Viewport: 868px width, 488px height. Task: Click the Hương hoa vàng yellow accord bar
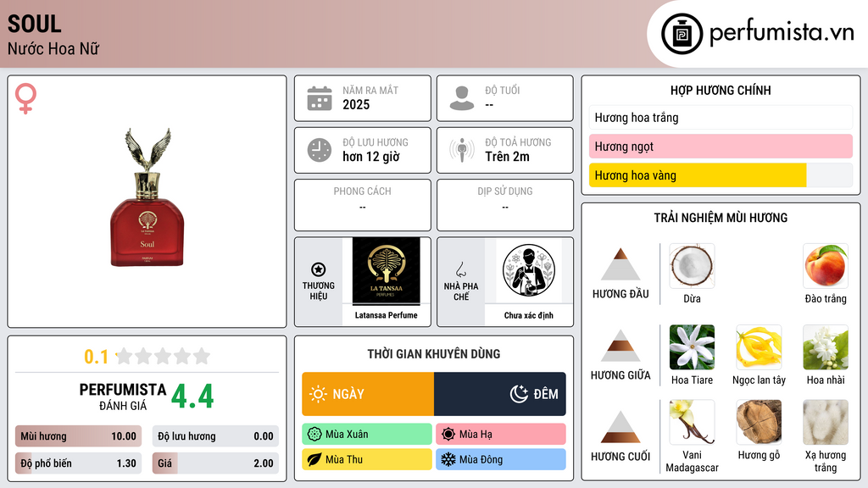(721, 175)
